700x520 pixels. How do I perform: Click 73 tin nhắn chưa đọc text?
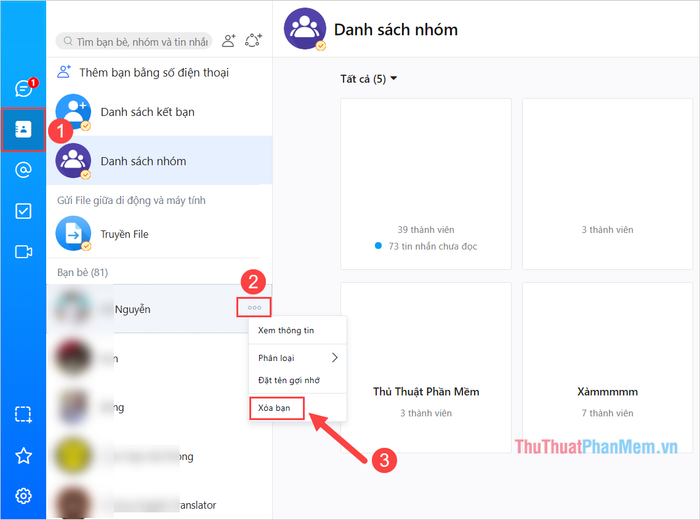(433, 246)
